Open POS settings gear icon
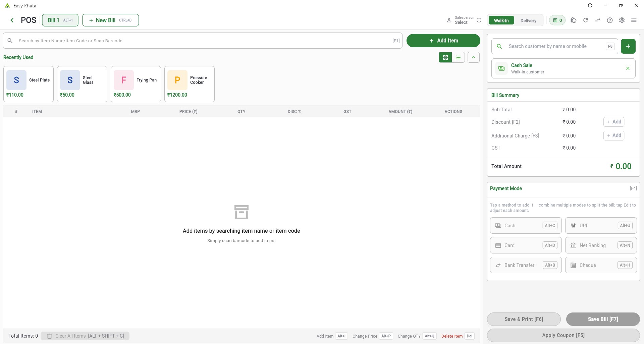 622,20
